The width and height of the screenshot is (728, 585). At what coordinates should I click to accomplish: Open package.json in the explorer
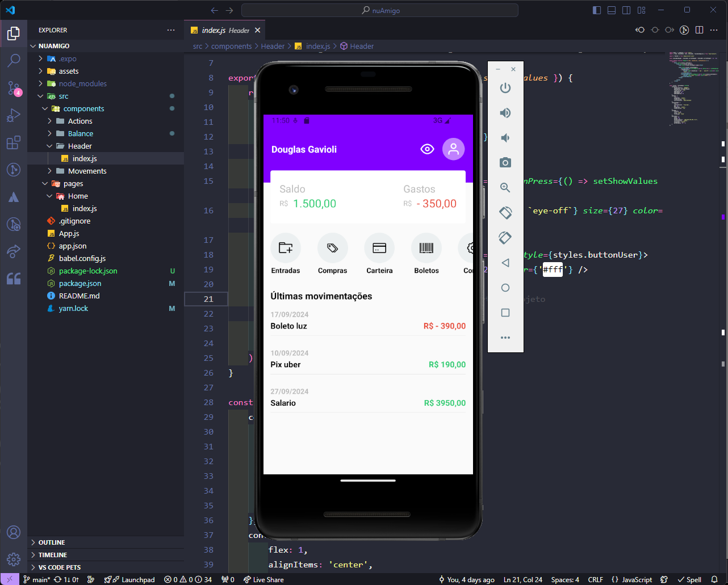point(80,283)
